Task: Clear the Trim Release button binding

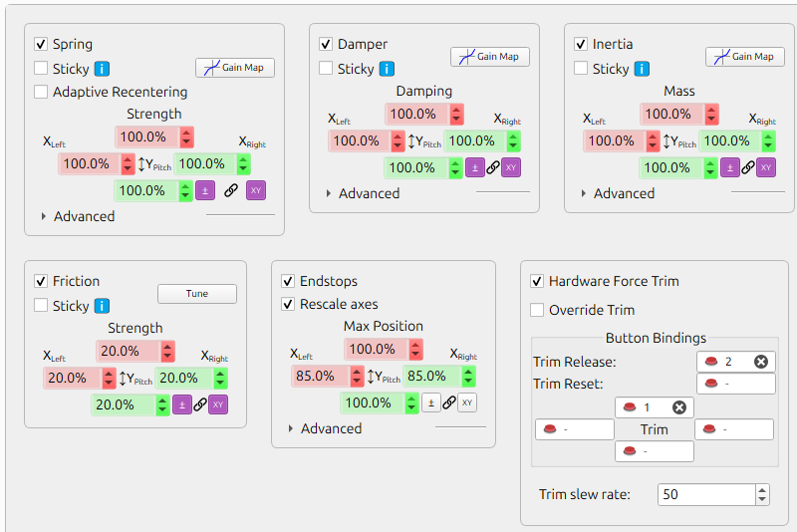Action: [x=761, y=362]
